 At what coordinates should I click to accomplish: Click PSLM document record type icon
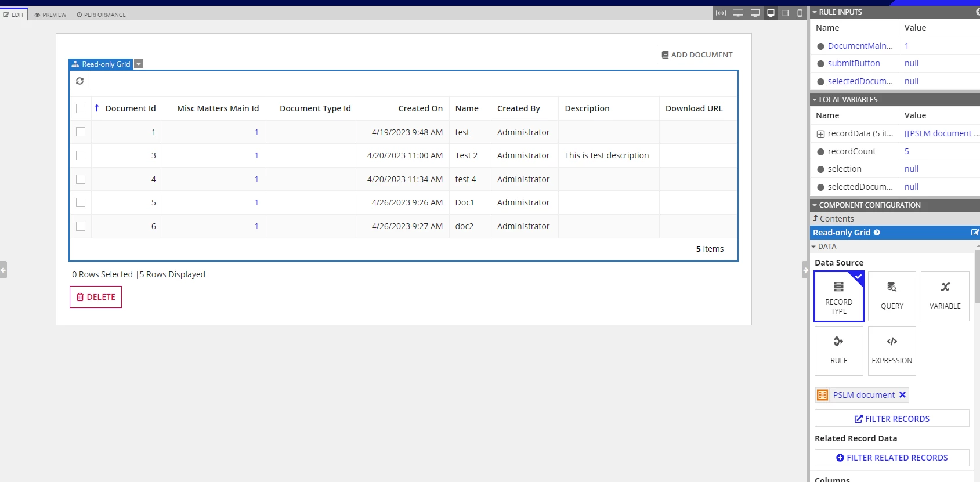pyautogui.click(x=822, y=395)
